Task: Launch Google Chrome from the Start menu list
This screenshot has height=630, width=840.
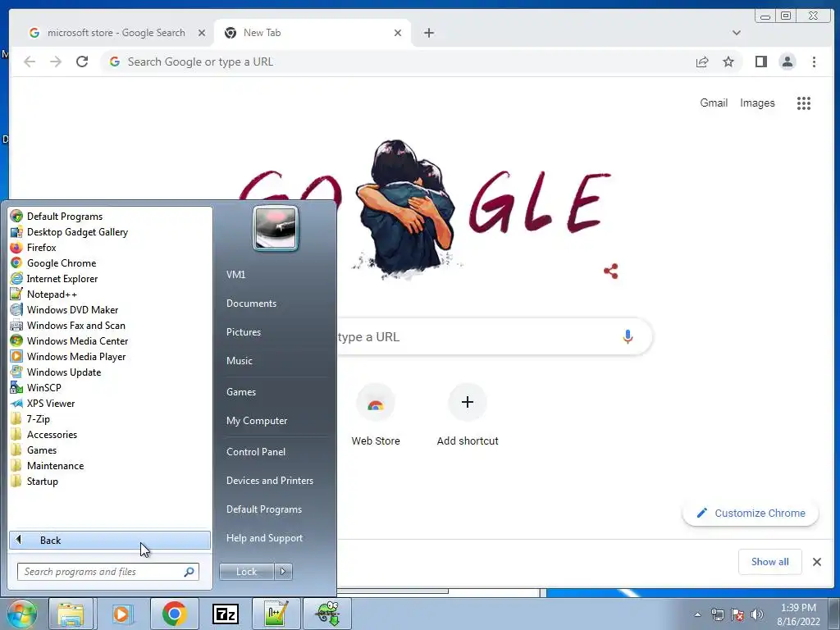Action: [53, 263]
